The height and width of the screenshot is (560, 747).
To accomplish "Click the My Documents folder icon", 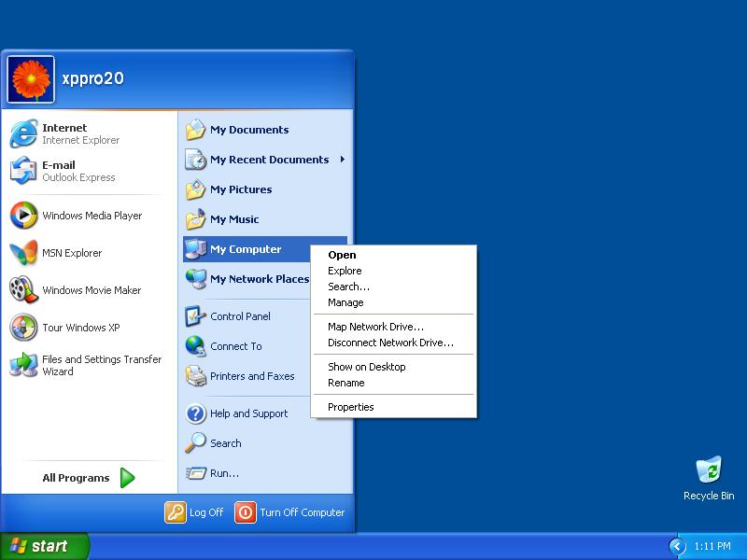I will (195, 130).
